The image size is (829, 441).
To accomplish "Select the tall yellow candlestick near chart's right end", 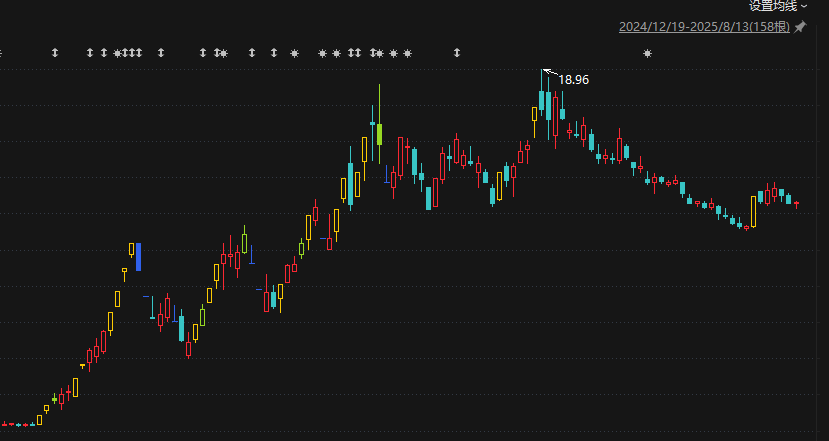I will 753,212.
